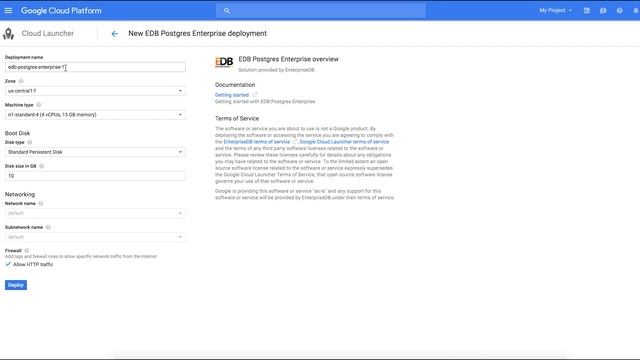Show help for Disk type

pyautogui.click(x=29, y=142)
